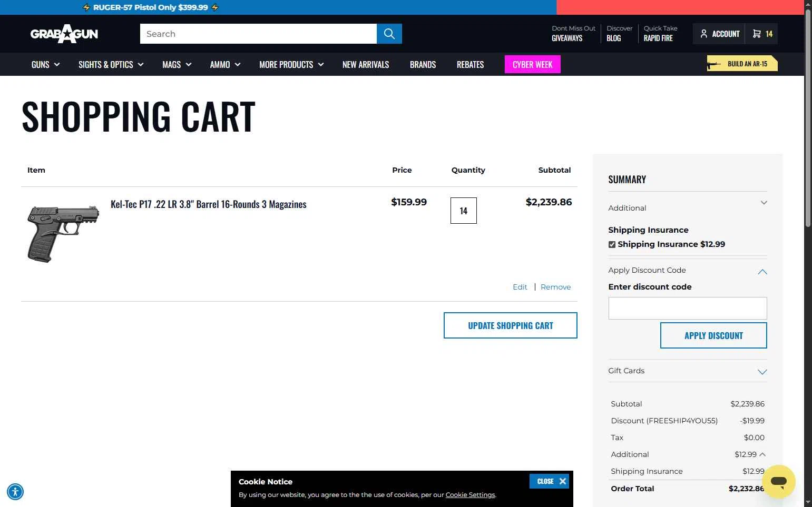Screen dimensions: 812x507
Task: Open the Cyber Week deals
Action: [x=532, y=64]
